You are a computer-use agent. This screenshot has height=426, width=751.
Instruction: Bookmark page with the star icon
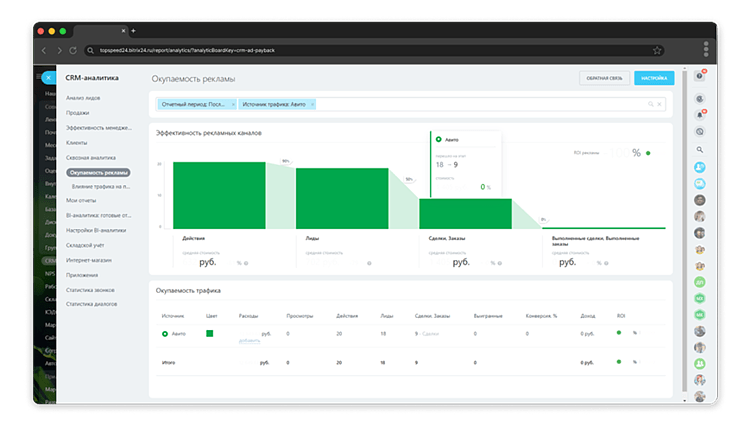tap(657, 50)
